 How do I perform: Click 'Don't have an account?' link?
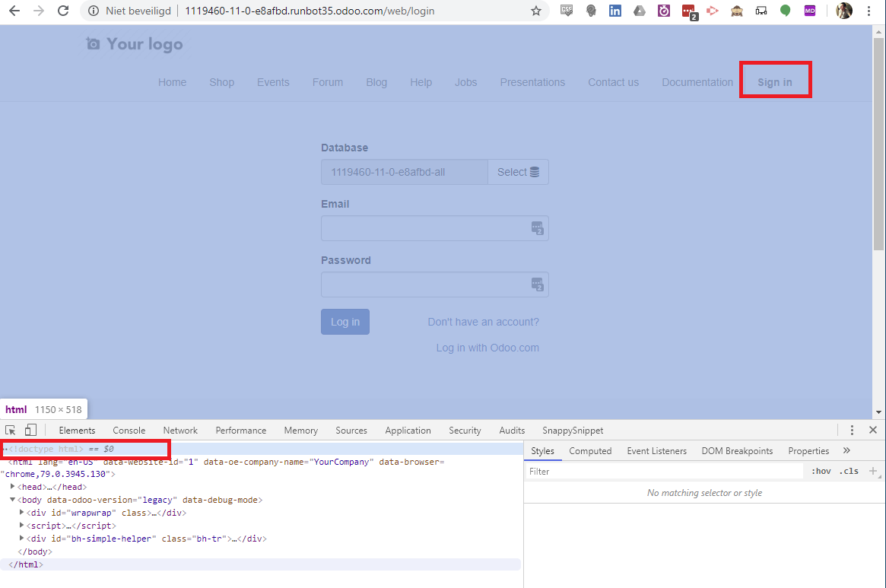click(x=483, y=322)
